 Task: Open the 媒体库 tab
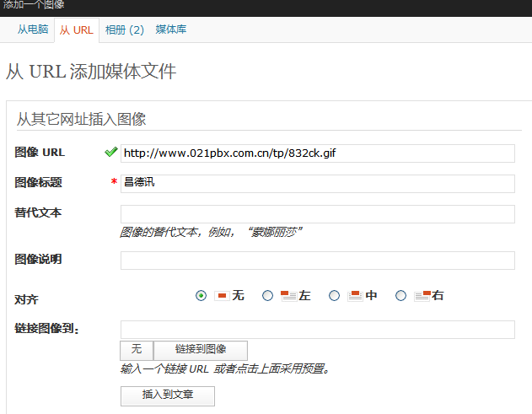pyautogui.click(x=170, y=30)
